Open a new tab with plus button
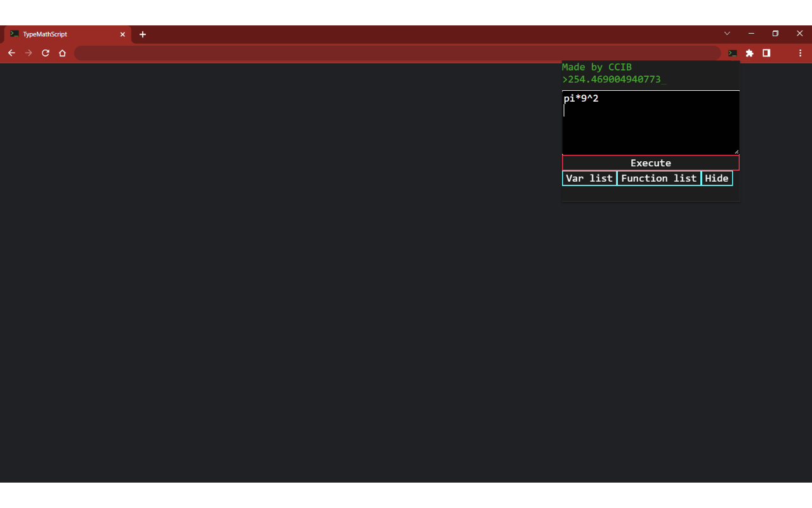 coord(143,34)
